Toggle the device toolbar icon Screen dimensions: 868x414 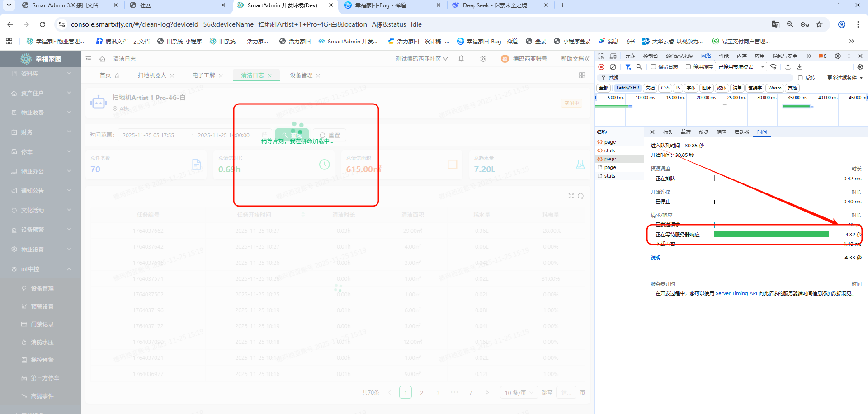pos(613,56)
